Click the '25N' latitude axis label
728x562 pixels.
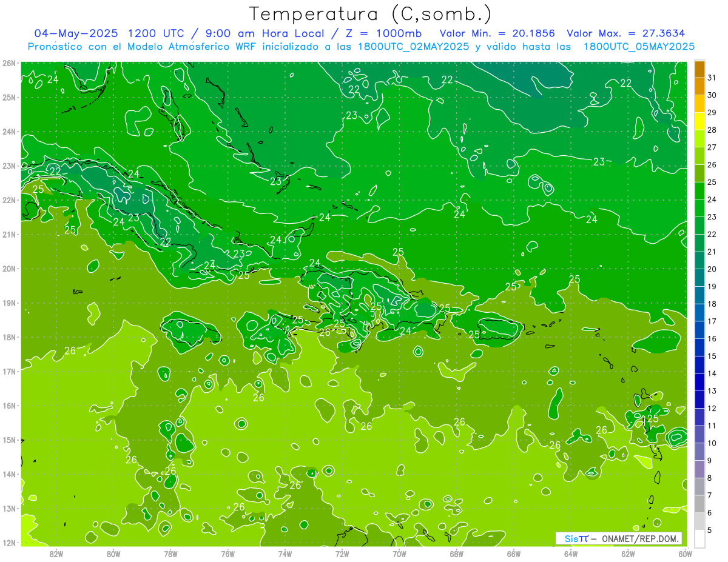[9, 97]
